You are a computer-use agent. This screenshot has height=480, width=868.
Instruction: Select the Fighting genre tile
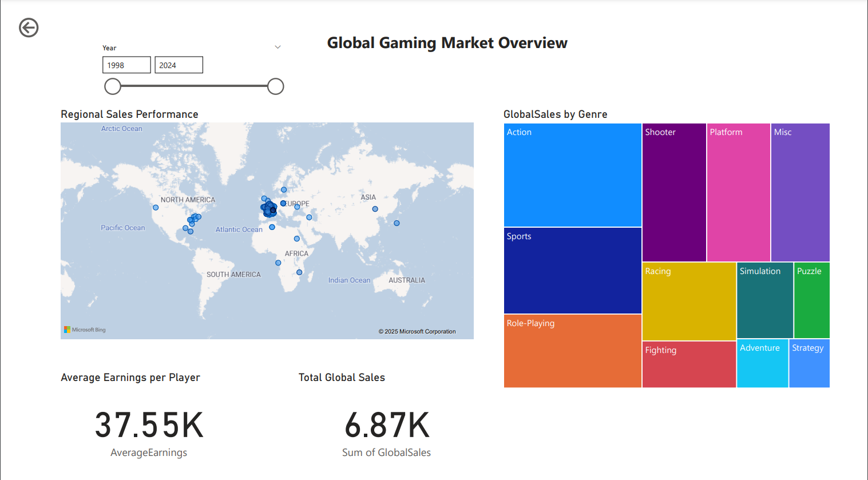pos(689,364)
